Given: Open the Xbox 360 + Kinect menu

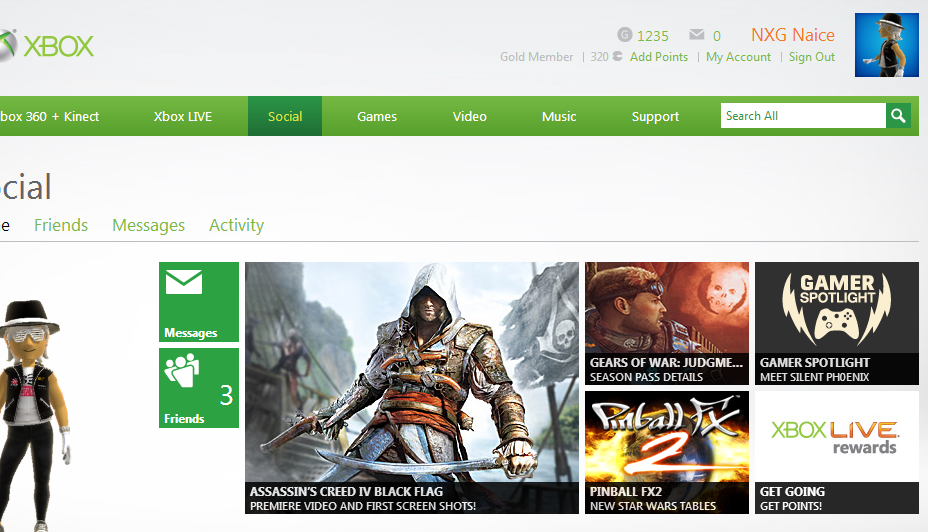Looking at the screenshot, I should (49, 117).
